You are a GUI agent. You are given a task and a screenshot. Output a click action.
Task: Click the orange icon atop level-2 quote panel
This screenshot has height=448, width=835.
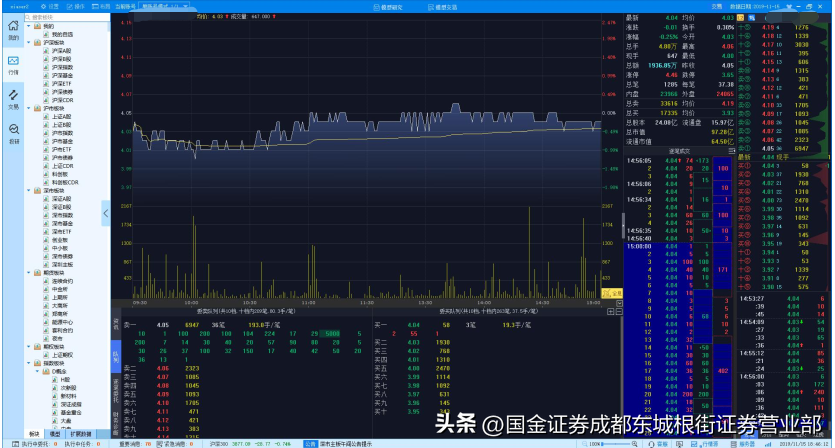741,18
